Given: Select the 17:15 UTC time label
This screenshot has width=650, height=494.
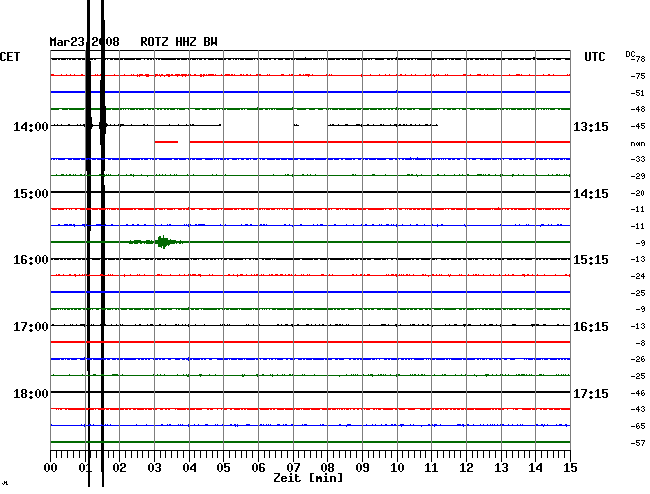Looking at the screenshot, I should (x=591, y=393).
